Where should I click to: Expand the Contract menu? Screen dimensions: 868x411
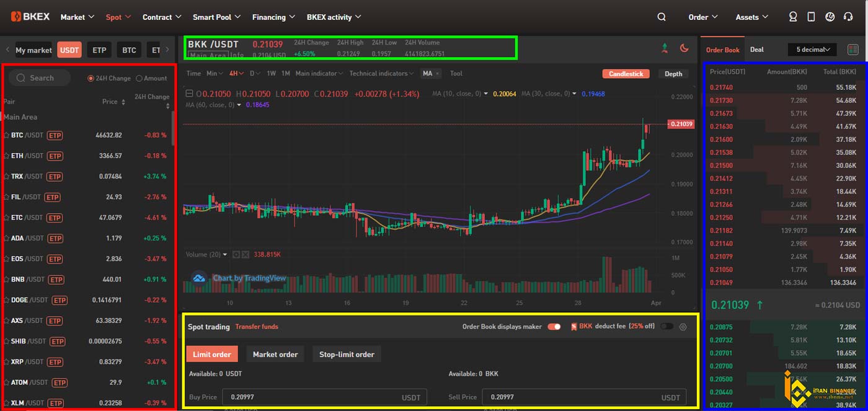coord(162,17)
